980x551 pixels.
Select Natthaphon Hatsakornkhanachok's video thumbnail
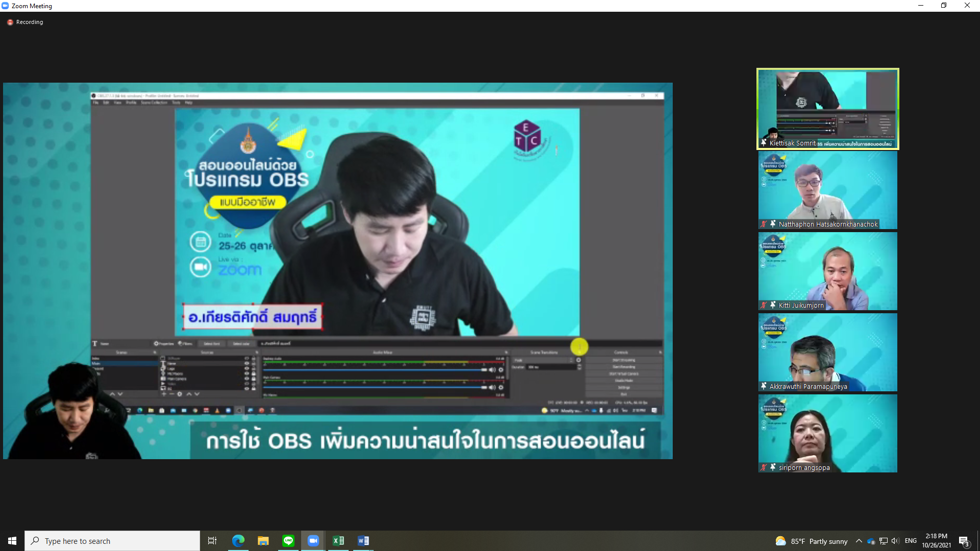click(x=827, y=190)
